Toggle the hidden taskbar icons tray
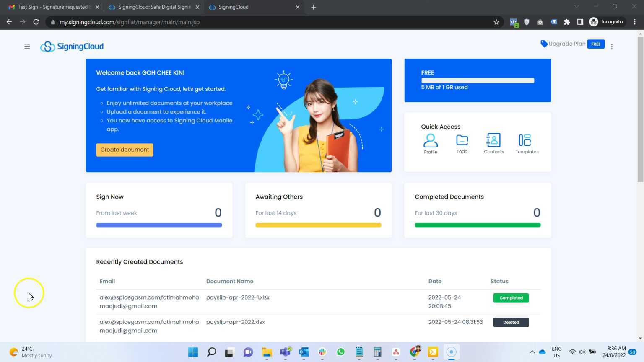The height and width of the screenshot is (362, 644). click(532, 352)
